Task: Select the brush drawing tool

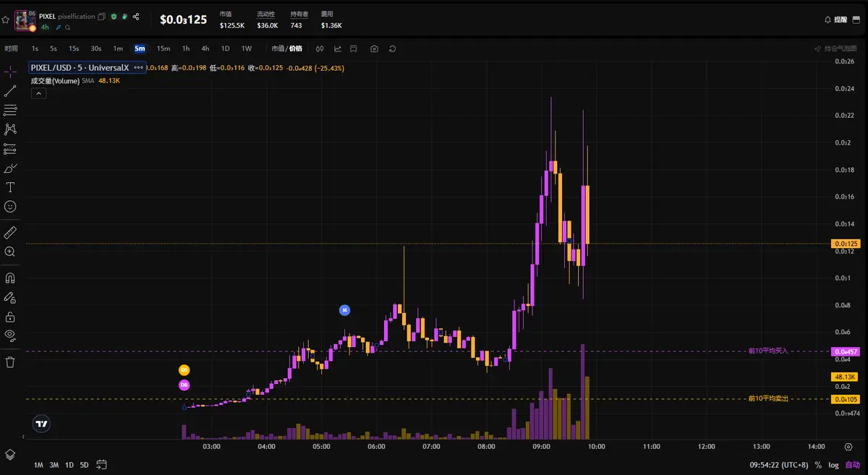Action: click(x=10, y=168)
